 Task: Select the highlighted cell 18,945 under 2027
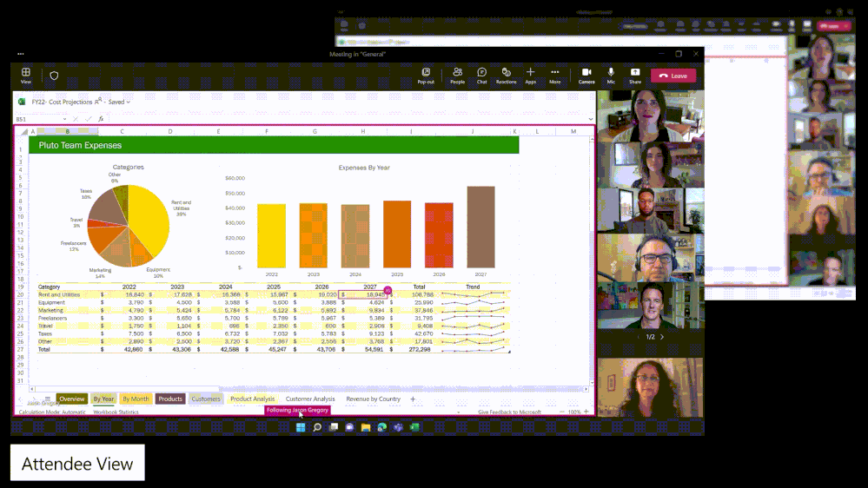[x=363, y=295]
